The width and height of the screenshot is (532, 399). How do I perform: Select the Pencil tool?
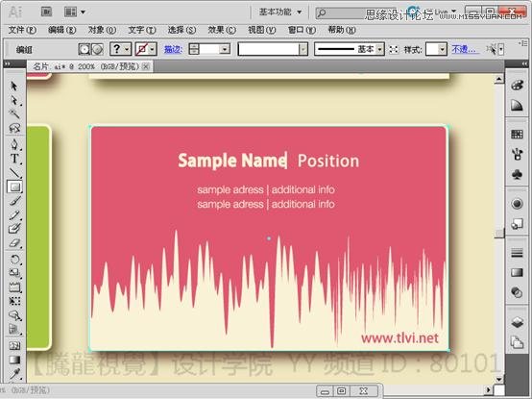[13, 215]
